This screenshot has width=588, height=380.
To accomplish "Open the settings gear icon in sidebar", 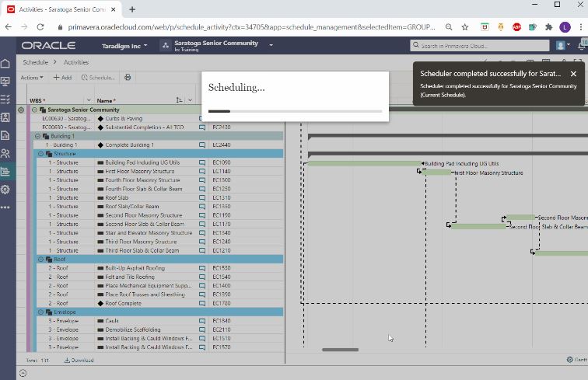I will click(5, 190).
